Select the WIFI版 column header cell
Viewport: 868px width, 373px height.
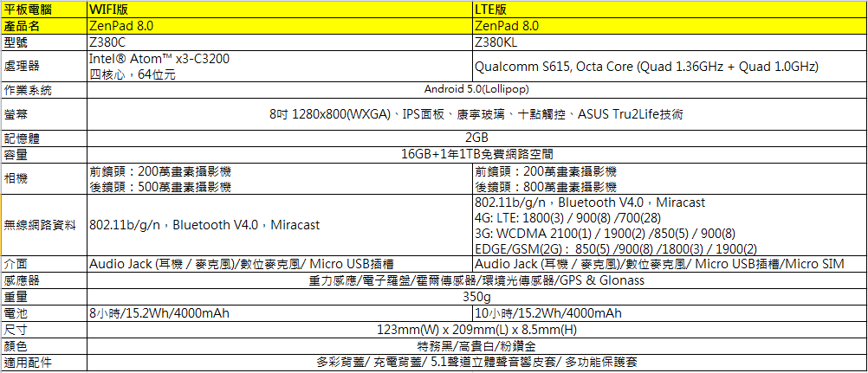(x=280, y=10)
